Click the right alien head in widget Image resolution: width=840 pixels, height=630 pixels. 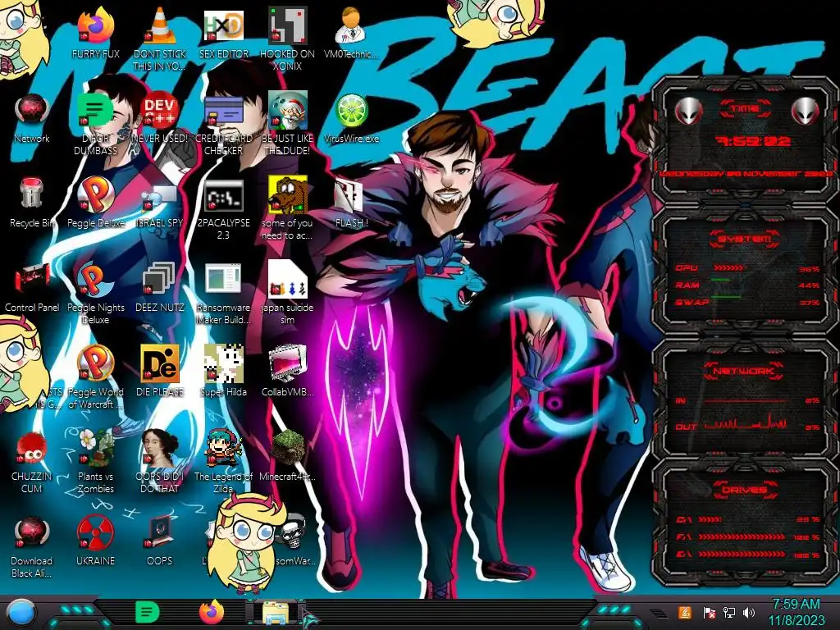(x=805, y=112)
